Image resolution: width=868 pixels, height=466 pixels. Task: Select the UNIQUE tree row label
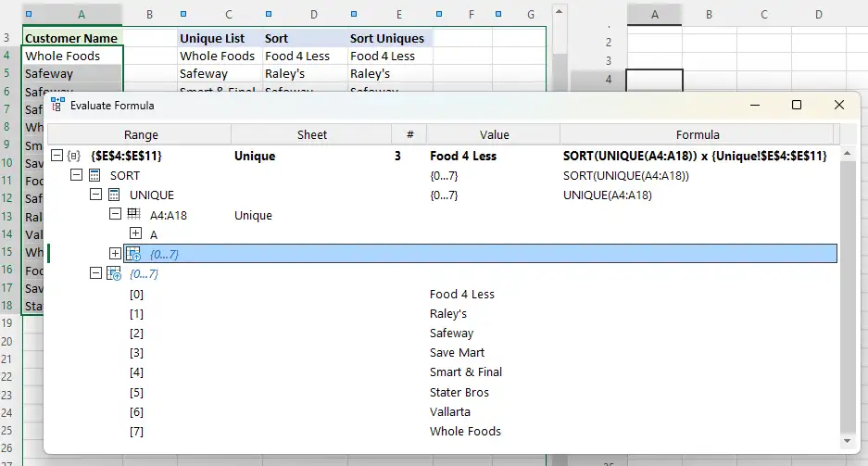(x=152, y=195)
